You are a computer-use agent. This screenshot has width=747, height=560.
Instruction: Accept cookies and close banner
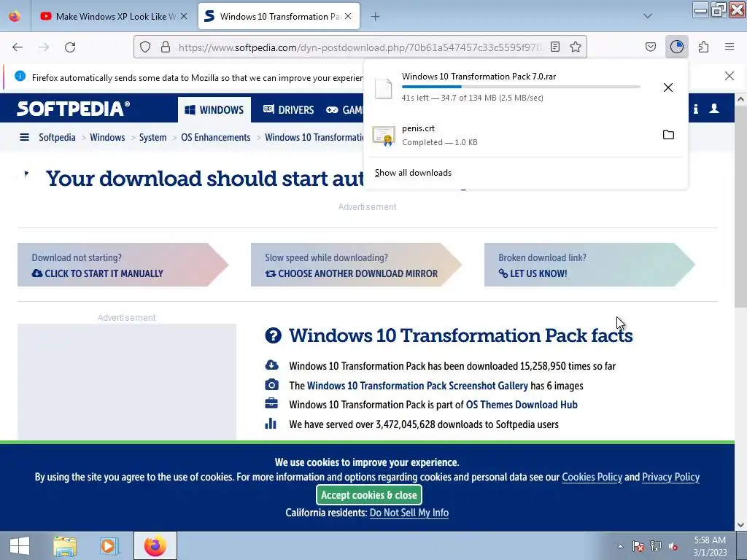click(368, 495)
